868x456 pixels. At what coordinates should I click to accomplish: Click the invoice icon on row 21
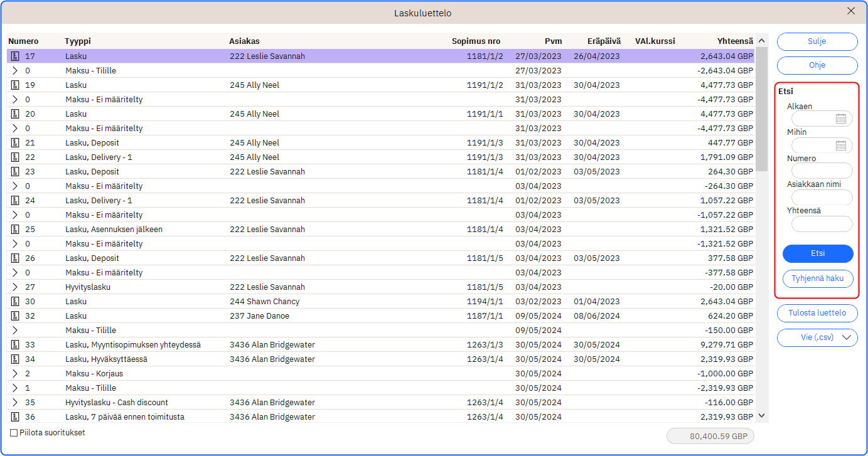coord(15,143)
